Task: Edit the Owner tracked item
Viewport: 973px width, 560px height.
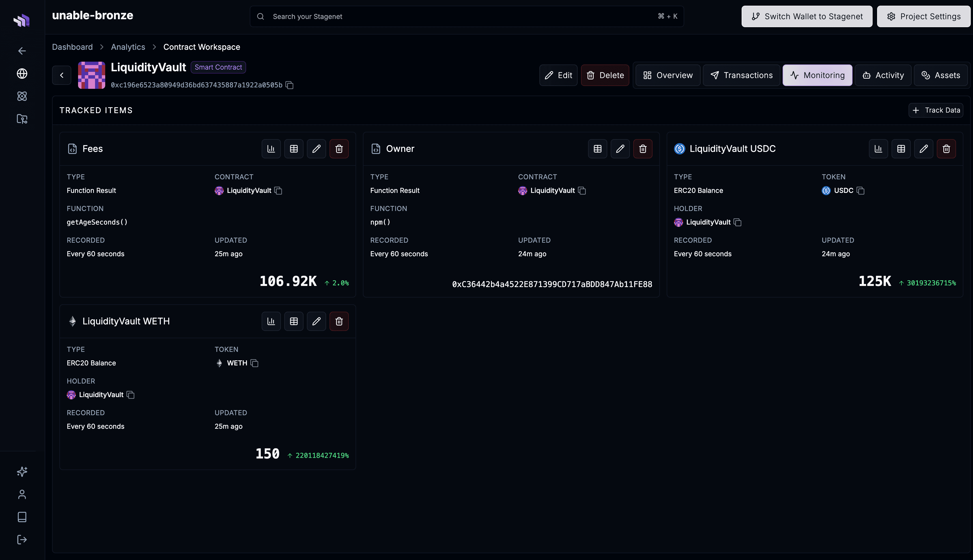Action: pyautogui.click(x=620, y=149)
